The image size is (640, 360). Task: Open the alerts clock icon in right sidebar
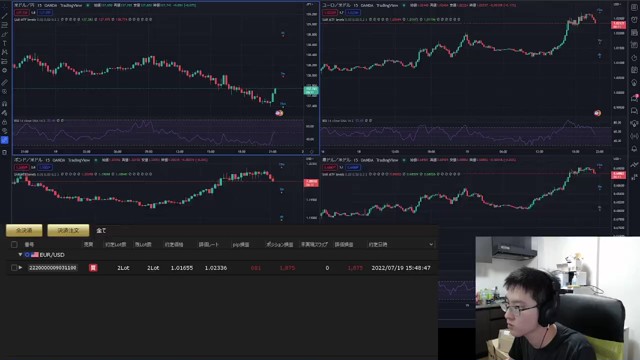click(634, 19)
